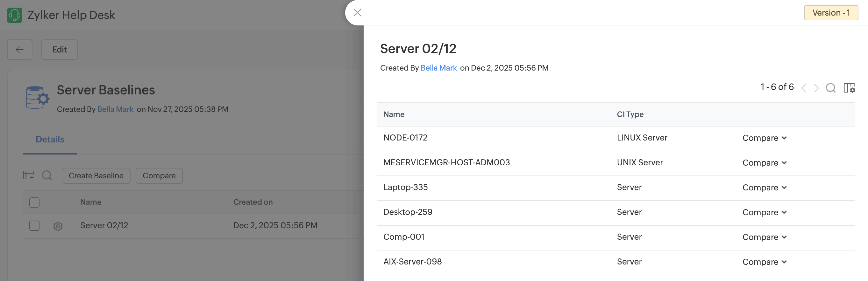Screen dimensions: 868x281
Task: Open search in baseline CI list
Action: point(830,88)
